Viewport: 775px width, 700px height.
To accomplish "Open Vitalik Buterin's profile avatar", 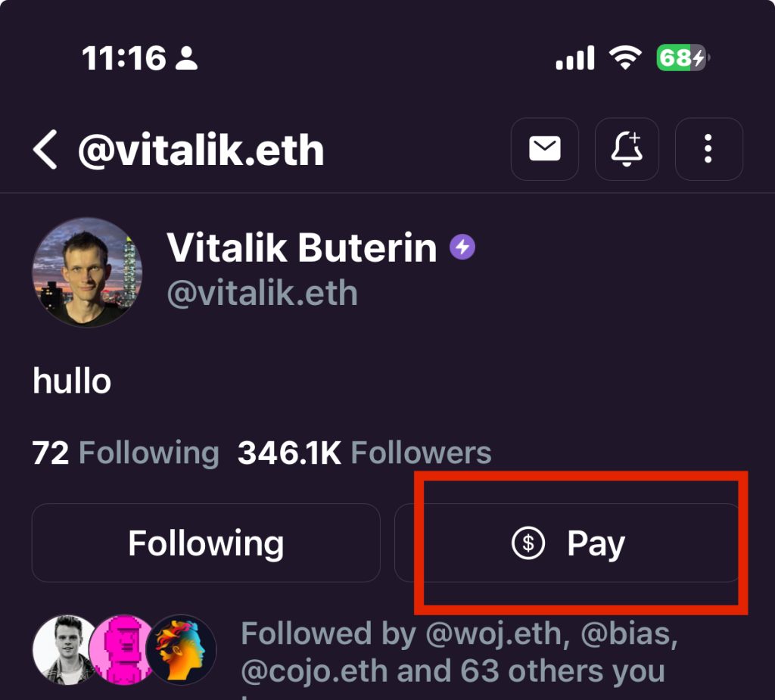I will click(88, 272).
